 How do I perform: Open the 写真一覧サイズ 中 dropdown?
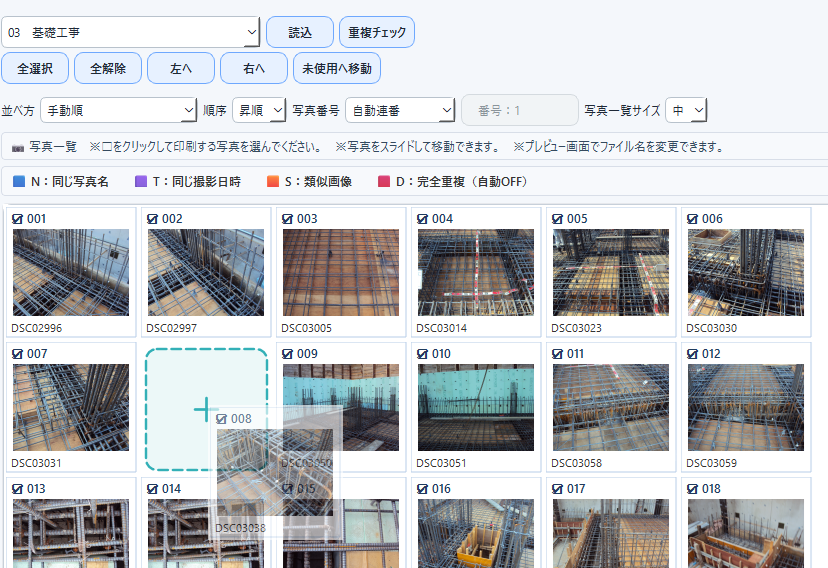[686, 110]
